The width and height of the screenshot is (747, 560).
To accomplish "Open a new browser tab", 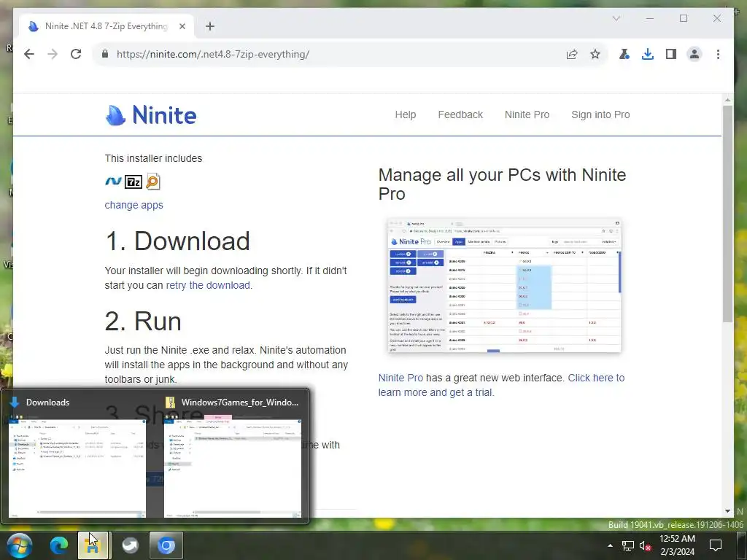I will (x=210, y=26).
